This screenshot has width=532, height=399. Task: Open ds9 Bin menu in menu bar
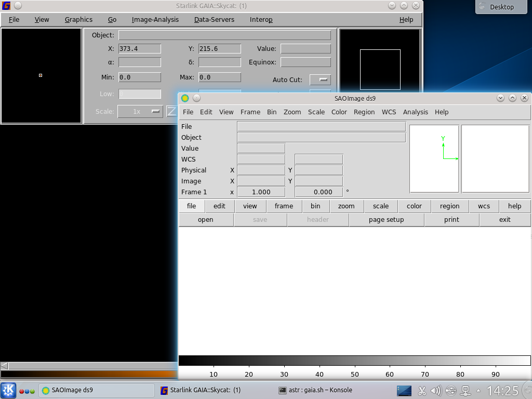click(x=272, y=112)
